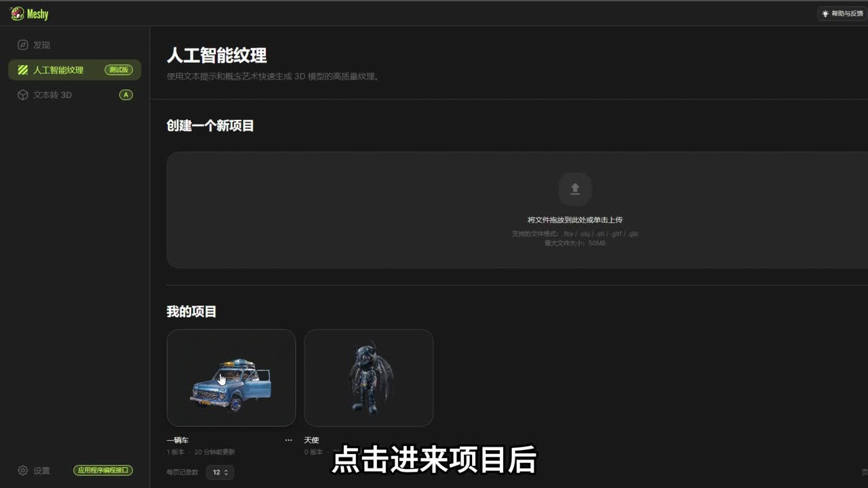Click the lightbulb icon in 帮助与反馈
868x488 pixels.
[x=825, y=14]
